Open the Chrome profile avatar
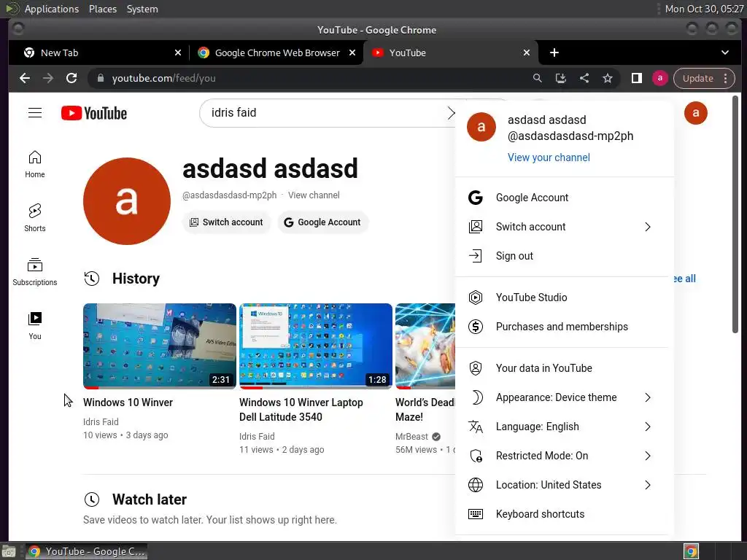 click(659, 78)
